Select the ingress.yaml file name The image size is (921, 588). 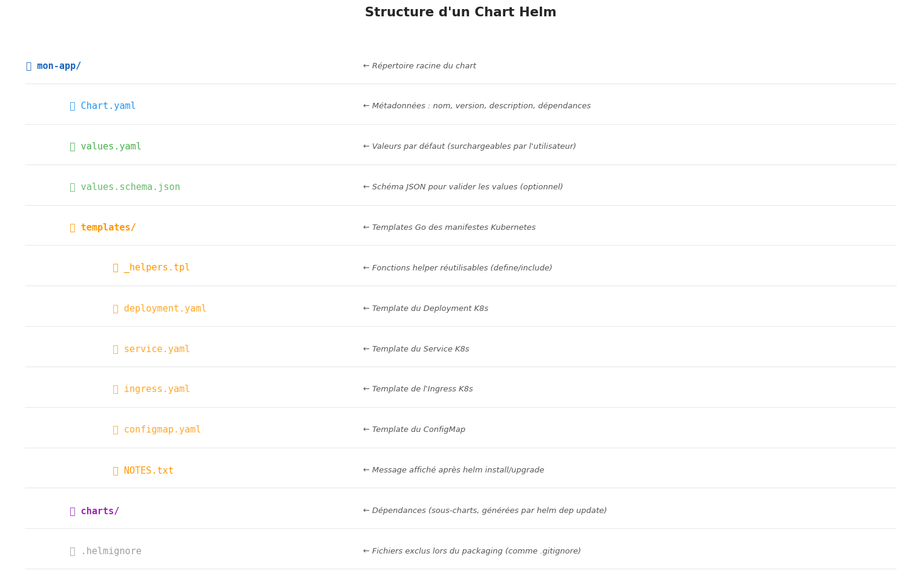(157, 390)
